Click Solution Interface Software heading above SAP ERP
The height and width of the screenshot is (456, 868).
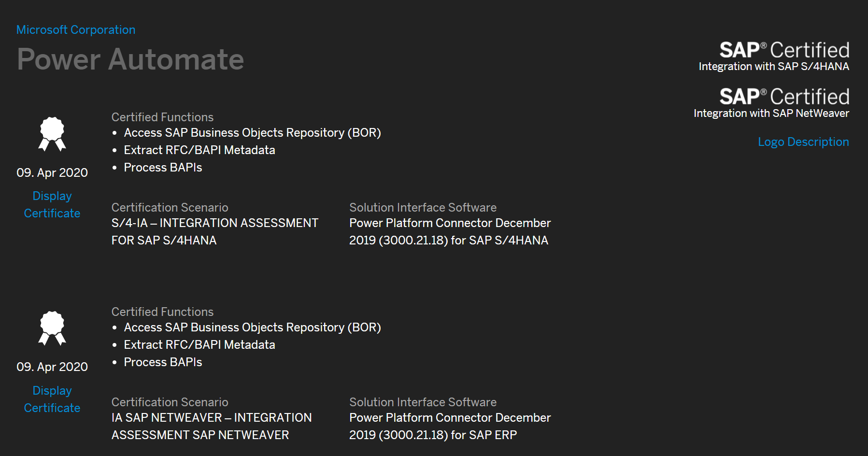click(423, 402)
